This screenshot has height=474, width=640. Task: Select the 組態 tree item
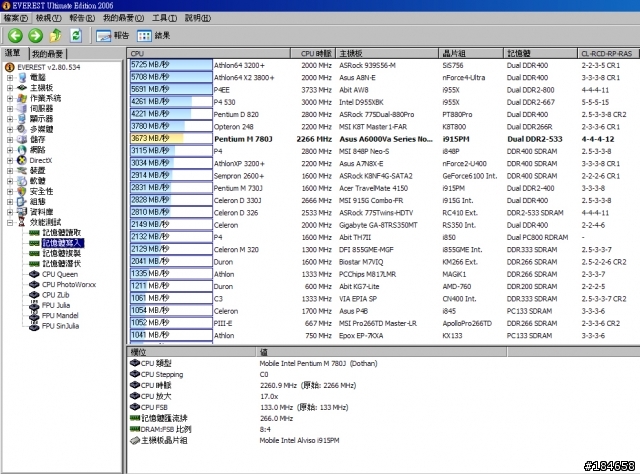coord(38,202)
